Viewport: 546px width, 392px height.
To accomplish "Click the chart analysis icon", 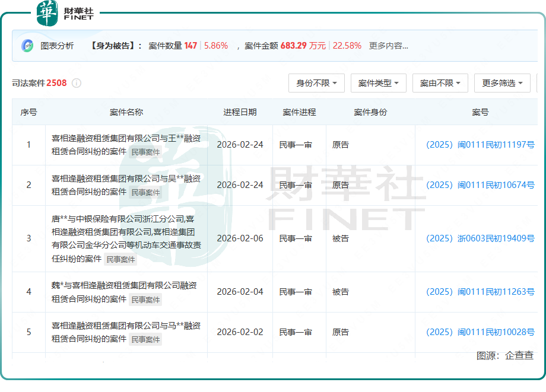I will [x=27, y=46].
